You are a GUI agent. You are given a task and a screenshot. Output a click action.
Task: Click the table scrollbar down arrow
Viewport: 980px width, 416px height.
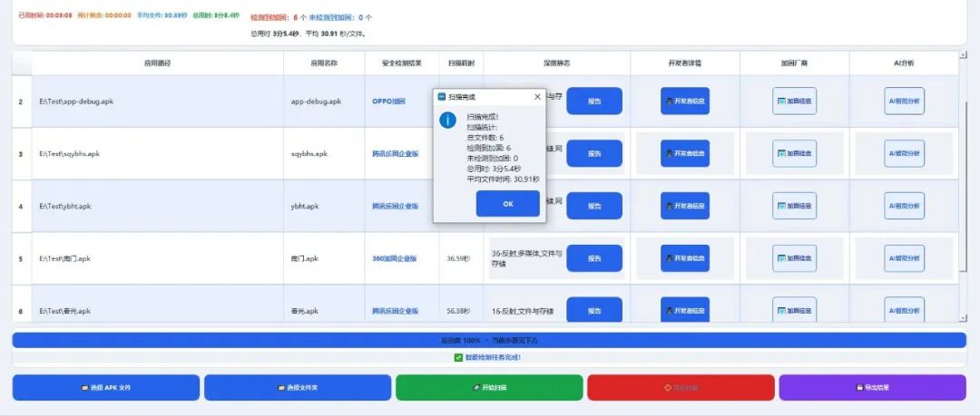pyautogui.click(x=963, y=318)
